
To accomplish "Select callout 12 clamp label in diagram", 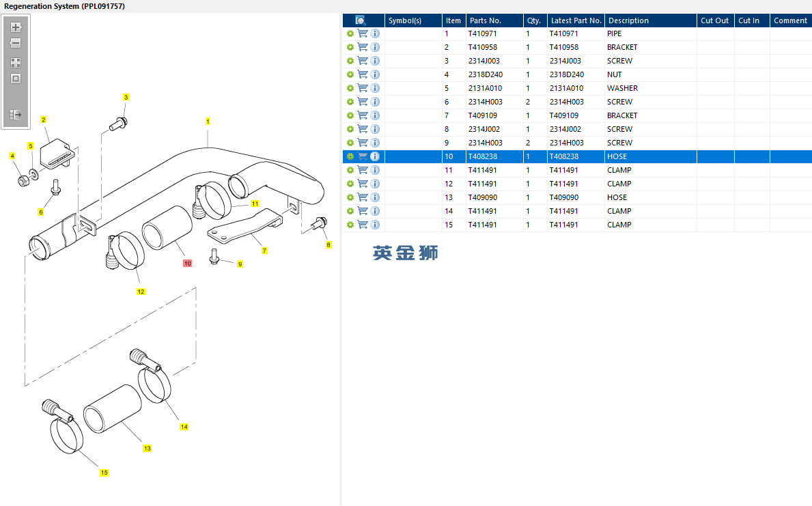I will 141,292.
